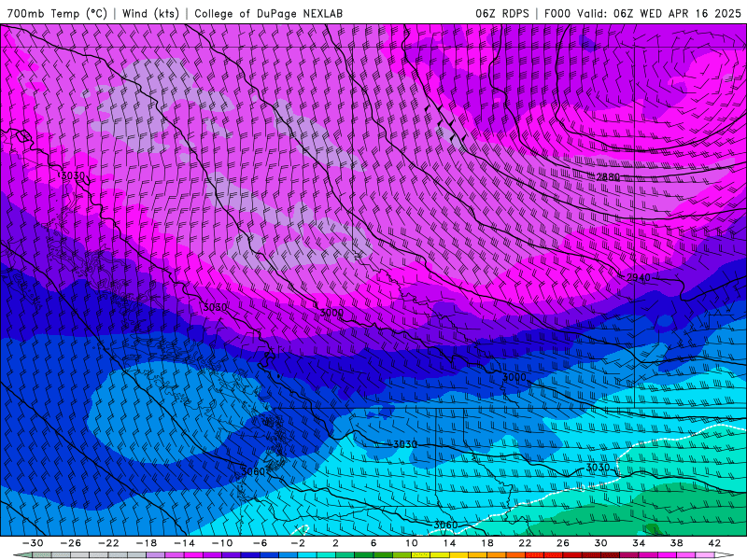
Task: Select the 34 color scale value
Action: coord(639,543)
